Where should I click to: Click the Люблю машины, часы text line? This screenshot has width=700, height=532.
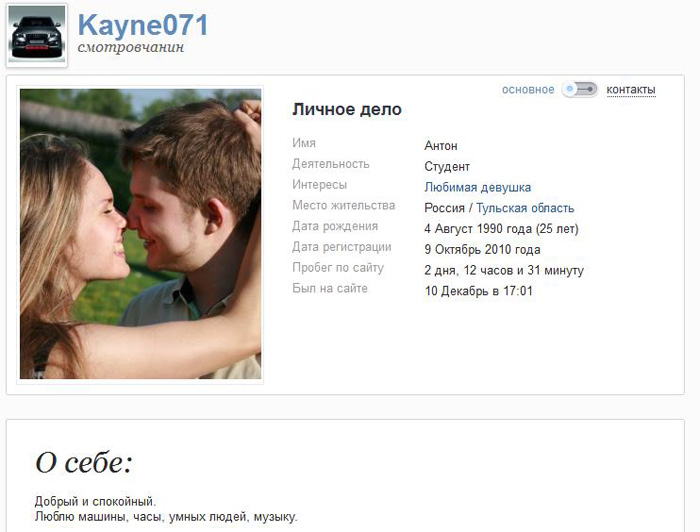(166, 517)
